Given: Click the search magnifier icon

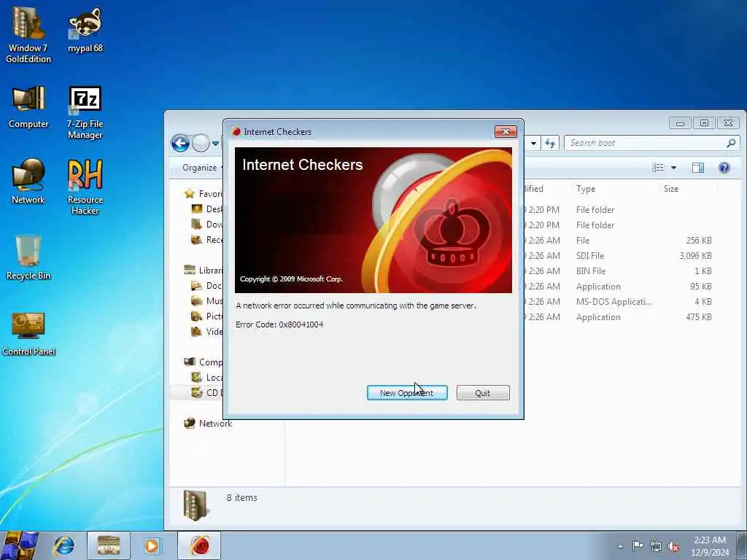Looking at the screenshot, I should click(731, 143).
